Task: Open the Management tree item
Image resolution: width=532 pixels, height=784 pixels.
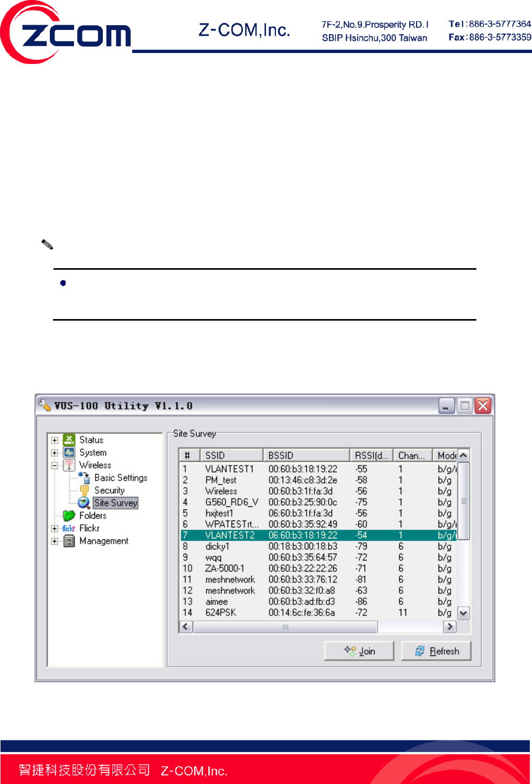Action: tap(104, 541)
